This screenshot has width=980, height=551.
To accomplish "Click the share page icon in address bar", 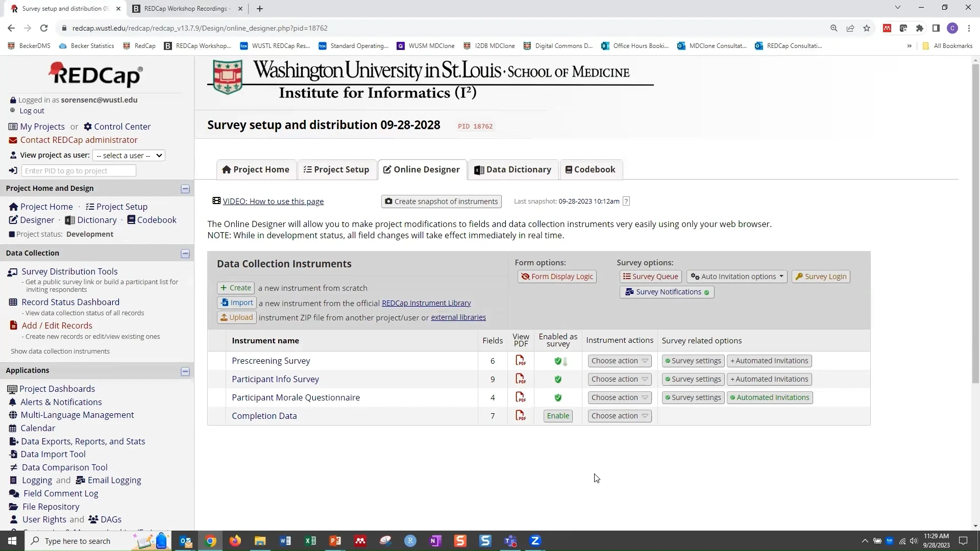I will click(x=850, y=28).
